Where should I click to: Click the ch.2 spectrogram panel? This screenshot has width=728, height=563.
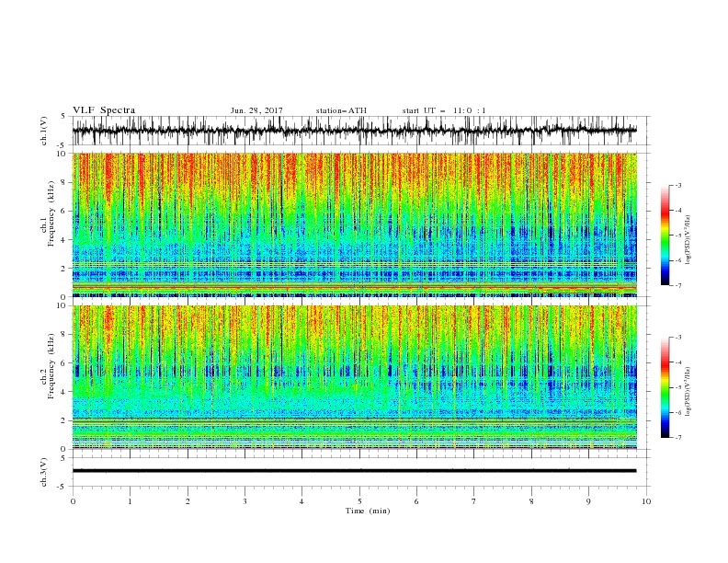pyautogui.click(x=355, y=377)
